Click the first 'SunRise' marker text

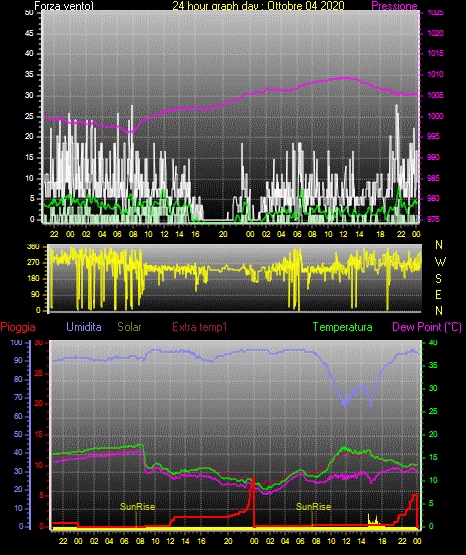click(137, 507)
